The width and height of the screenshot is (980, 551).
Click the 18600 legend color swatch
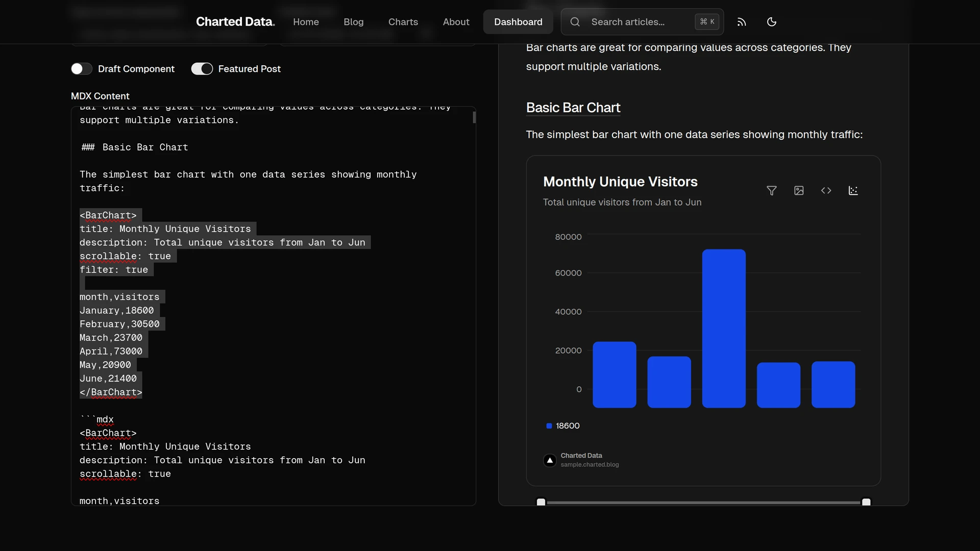549,426
